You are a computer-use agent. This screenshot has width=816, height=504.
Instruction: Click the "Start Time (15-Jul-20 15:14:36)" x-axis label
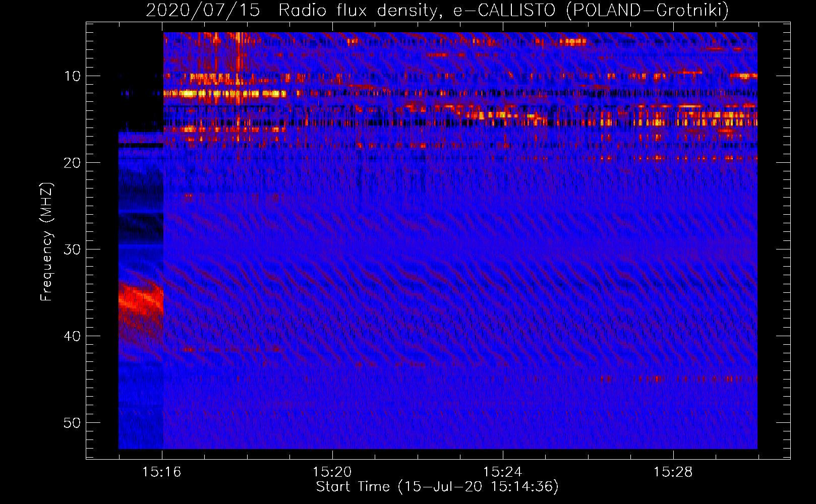437,487
